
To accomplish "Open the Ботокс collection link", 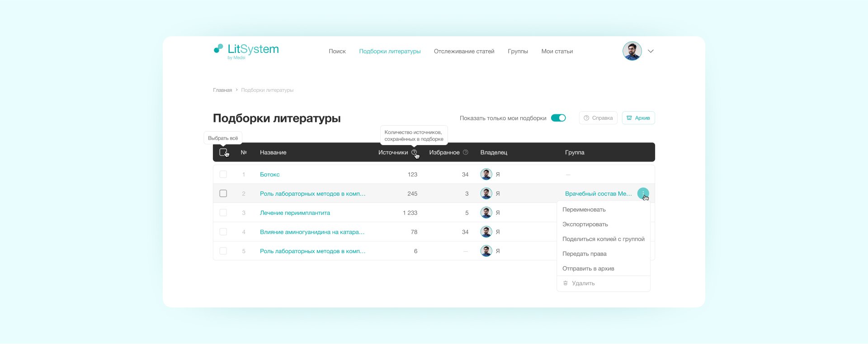I will coord(270,174).
